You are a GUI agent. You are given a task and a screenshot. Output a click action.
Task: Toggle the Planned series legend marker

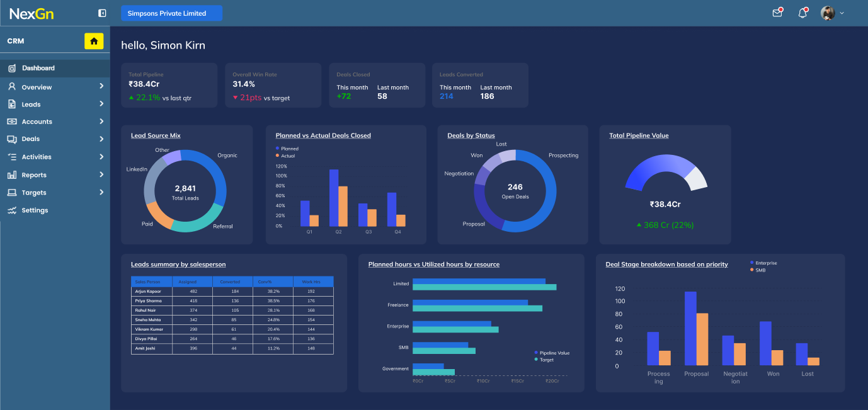[277, 149]
